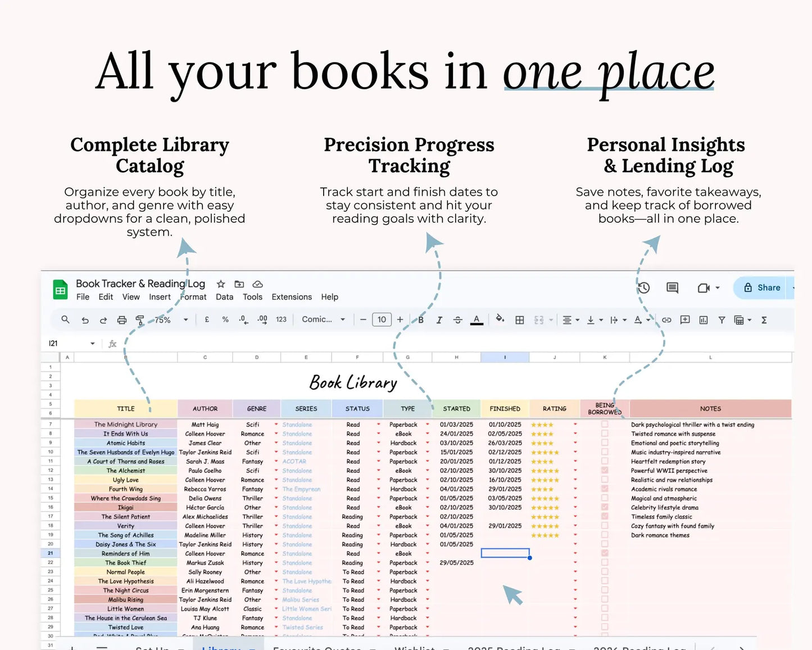Create a filter with the funnel icon
This screenshot has height=650, width=812.
coord(722,320)
